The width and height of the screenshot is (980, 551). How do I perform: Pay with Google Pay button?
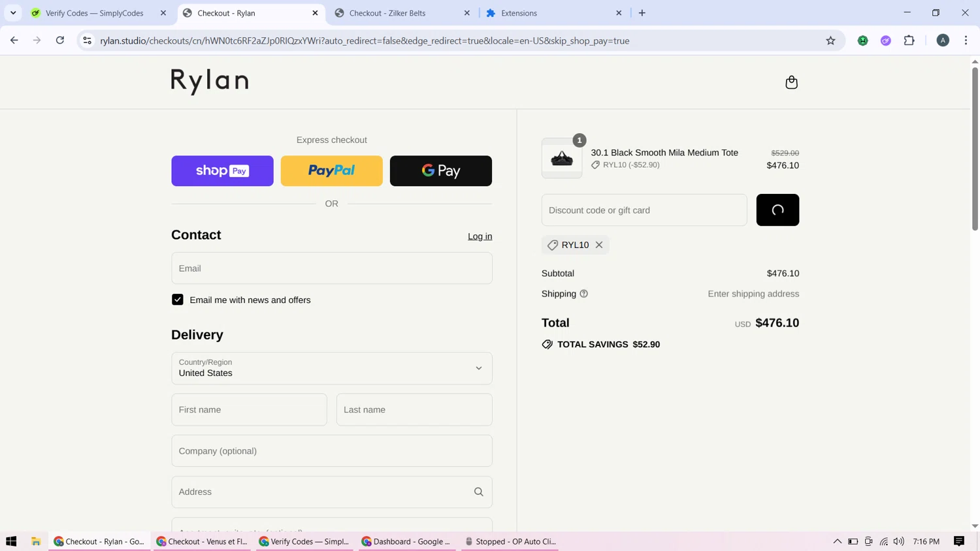(441, 171)
